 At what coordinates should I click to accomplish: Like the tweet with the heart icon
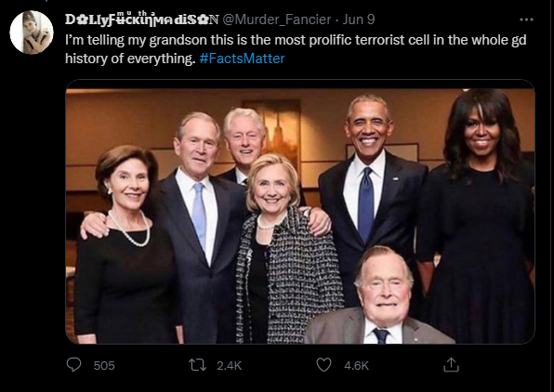click(x=323, y=365)
